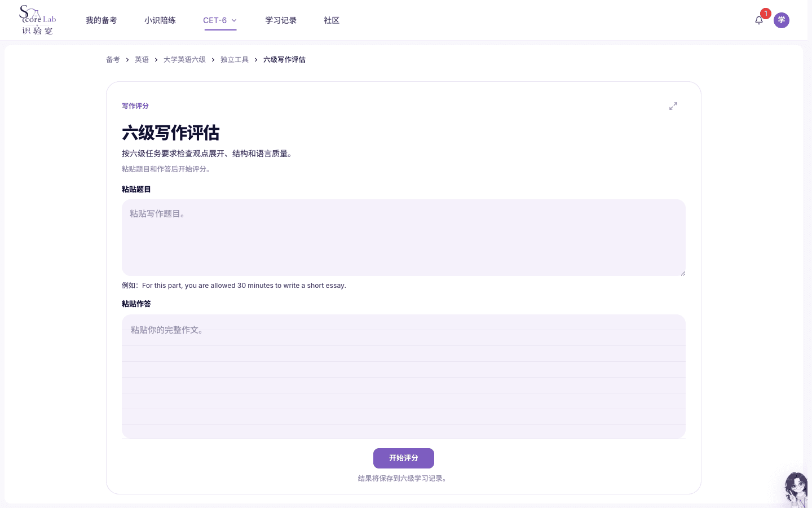
Task: Open 学习记录 navigation item
Action: click(x=281, y=20)
